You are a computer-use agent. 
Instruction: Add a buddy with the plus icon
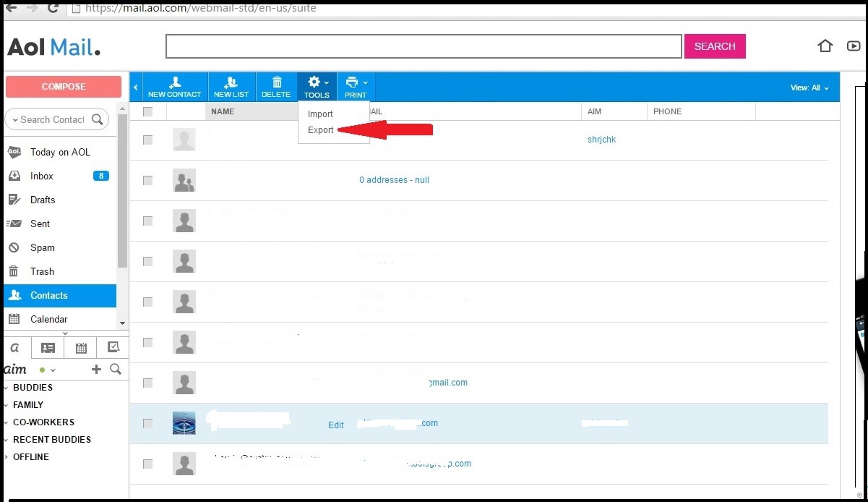click(96, 370)
